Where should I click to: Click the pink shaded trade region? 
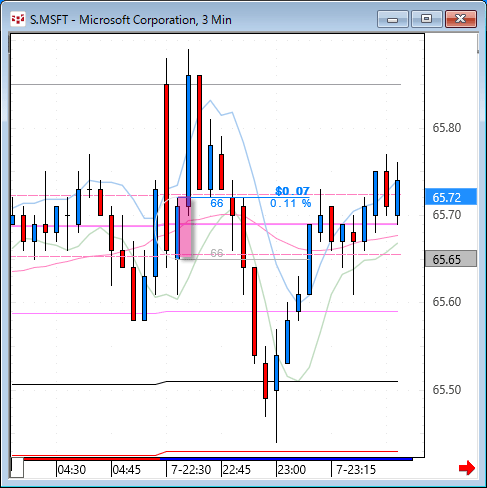click(x=185, y=228)
